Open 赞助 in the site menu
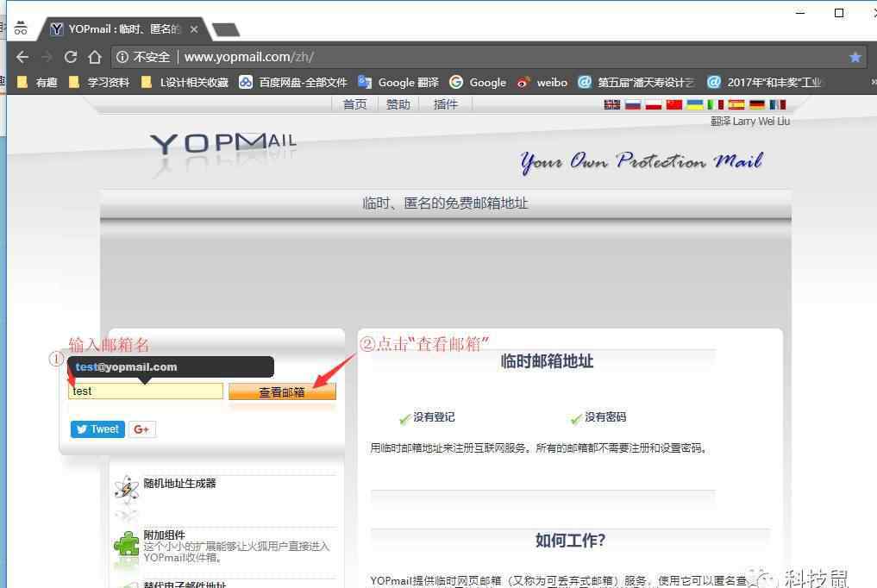The height and width of the screenshot is (588, 877). (398, 104)
